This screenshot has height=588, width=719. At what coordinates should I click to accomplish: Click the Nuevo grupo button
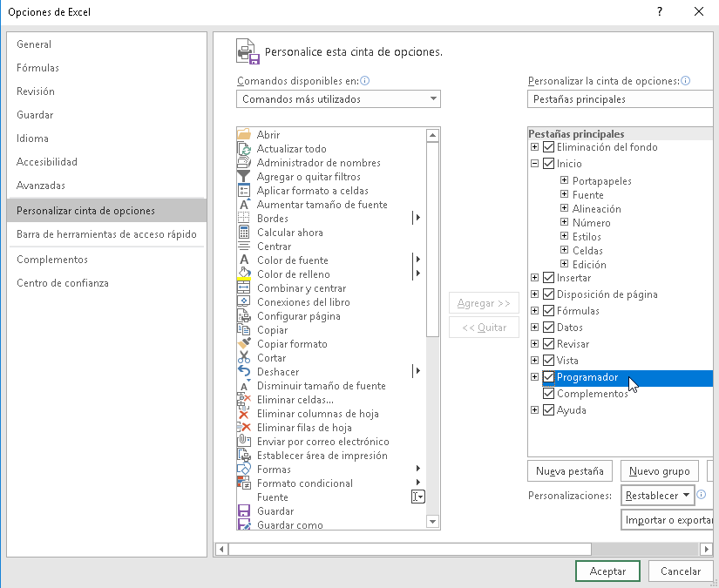coord(660,471)
